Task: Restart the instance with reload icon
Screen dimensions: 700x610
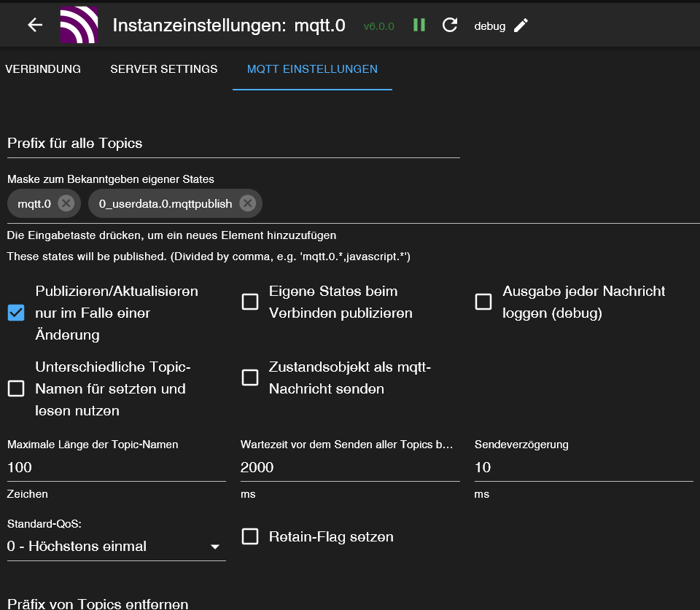Action: [x=450, y=25]
